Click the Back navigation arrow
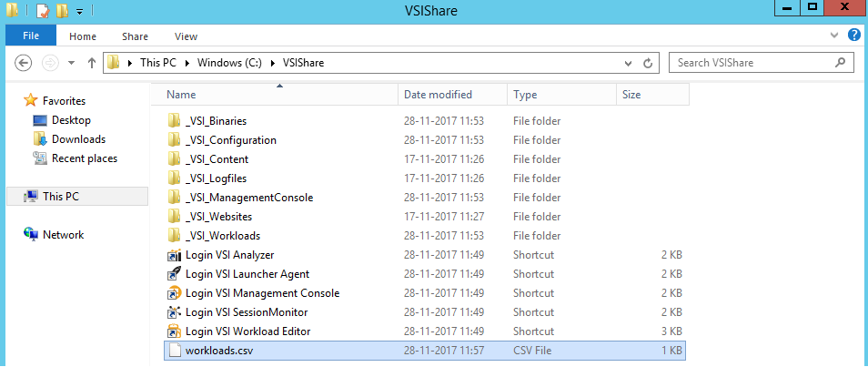This screenshot has height=367, width=868. tap(23, 63)
